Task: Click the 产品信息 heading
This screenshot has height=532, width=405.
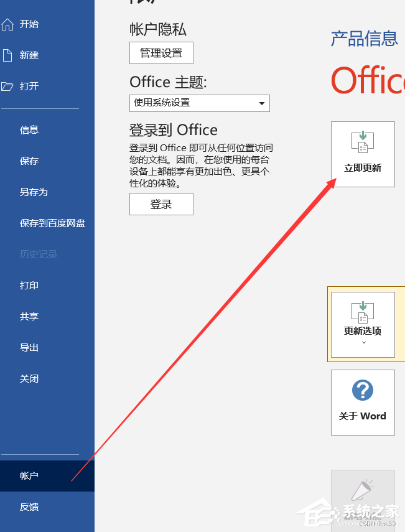Action: (x=365, y=39)
